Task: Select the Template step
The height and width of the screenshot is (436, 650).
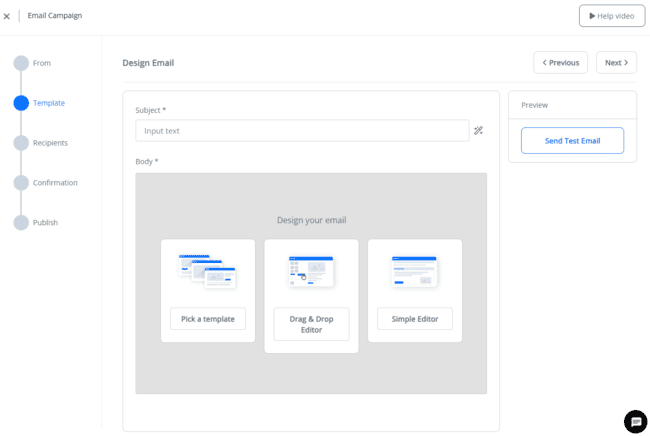Action: [49, 103]
